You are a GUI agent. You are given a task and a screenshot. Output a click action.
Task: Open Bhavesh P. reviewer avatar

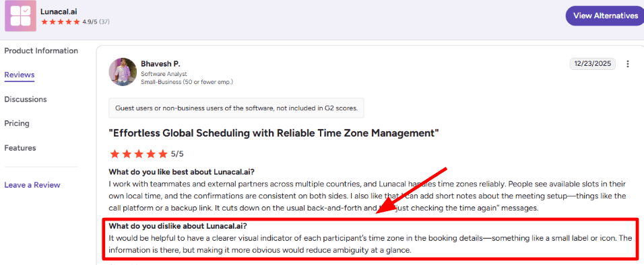[x=123, y=72]
